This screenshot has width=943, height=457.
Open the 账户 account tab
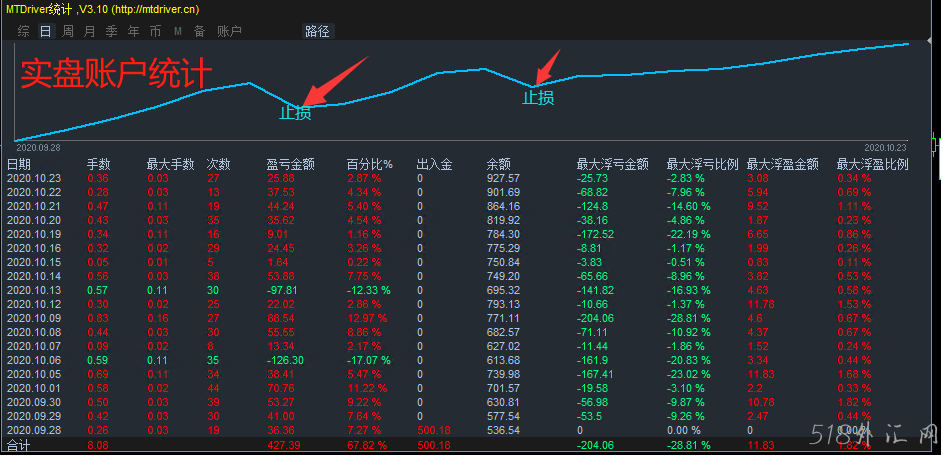229,31
